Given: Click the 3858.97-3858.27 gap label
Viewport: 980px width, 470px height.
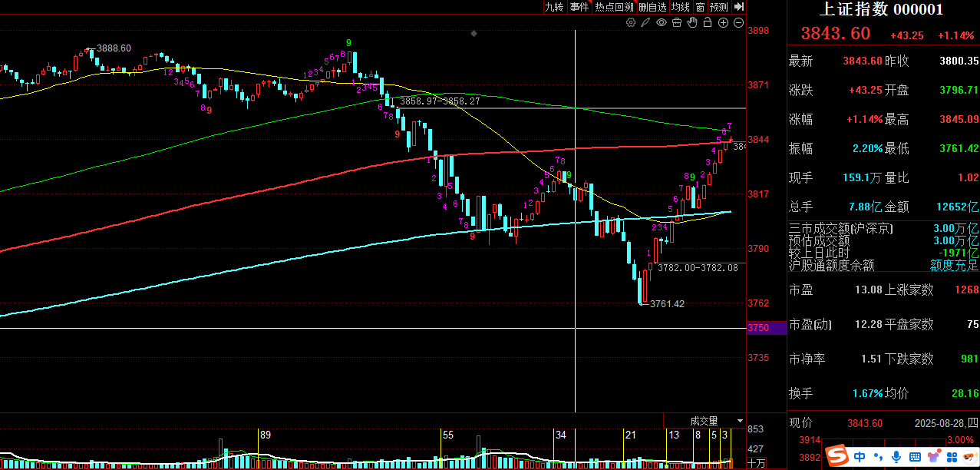Looking at the screenshot, I should click(x=440, y=101).
